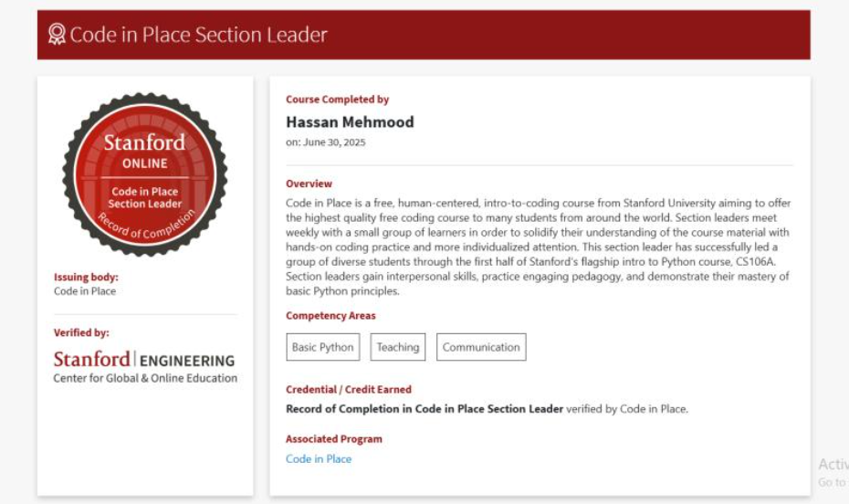This screenshot has width=849, height=504.
Task: Click the Credential / Credit Earned heading
Action: click(x=349, y=389)
